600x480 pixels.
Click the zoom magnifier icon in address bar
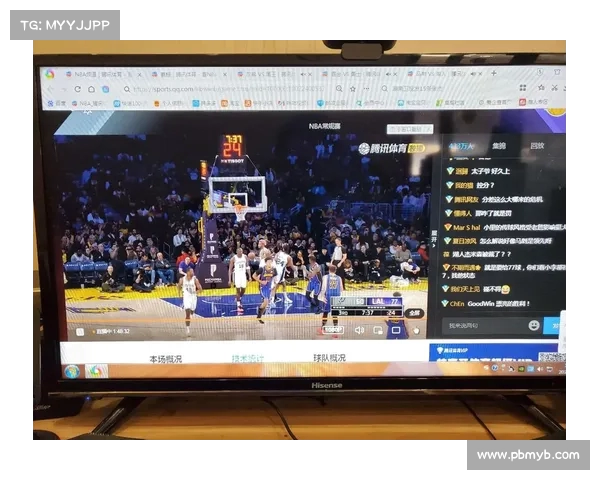(339, 88)
